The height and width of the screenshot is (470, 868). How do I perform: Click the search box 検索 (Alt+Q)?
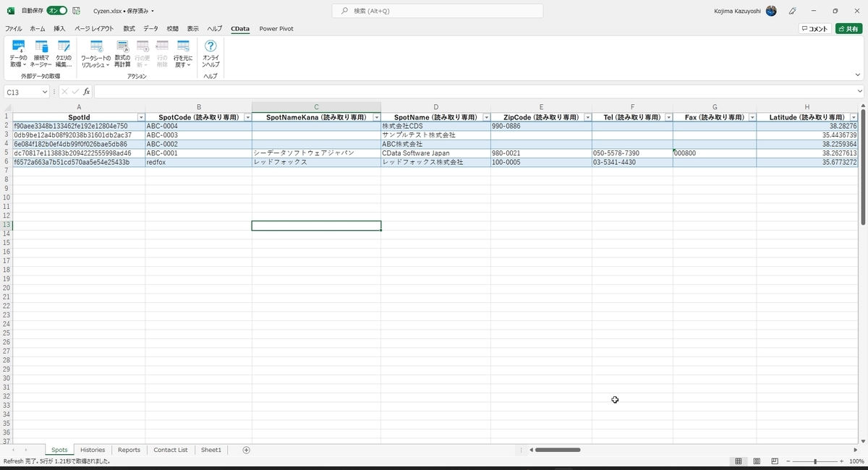pyautogui.click(x=438, y=11)
